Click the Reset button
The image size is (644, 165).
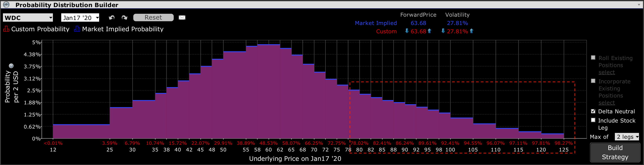153,17
